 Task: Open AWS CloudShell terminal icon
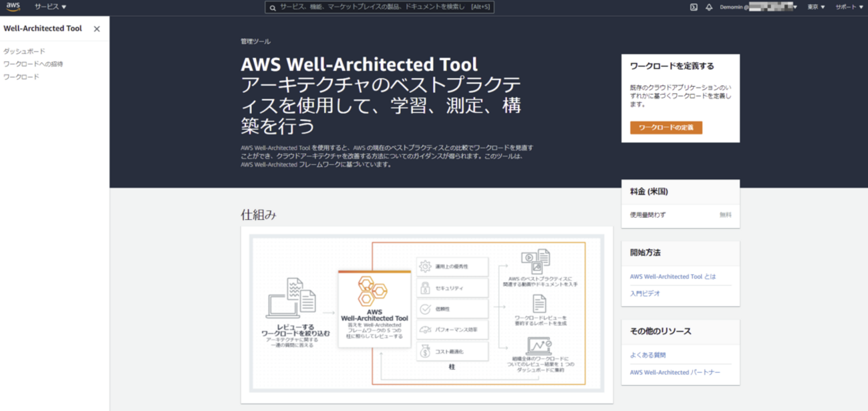[692, 8]
